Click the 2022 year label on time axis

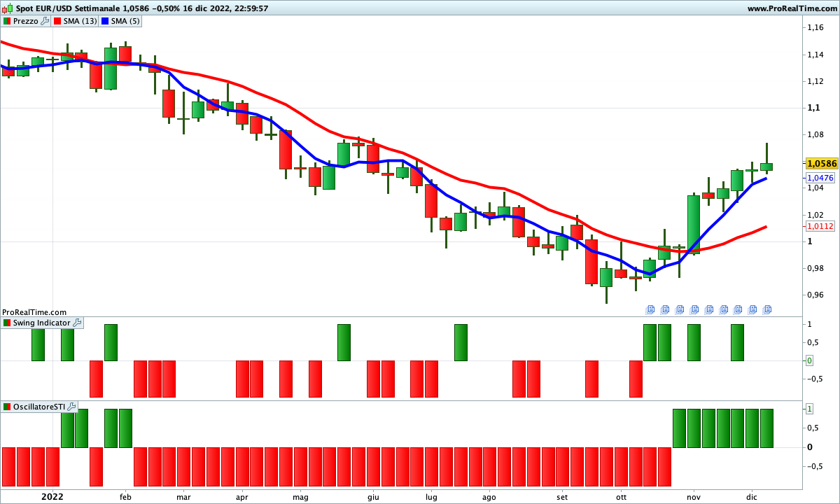(54, 496)
